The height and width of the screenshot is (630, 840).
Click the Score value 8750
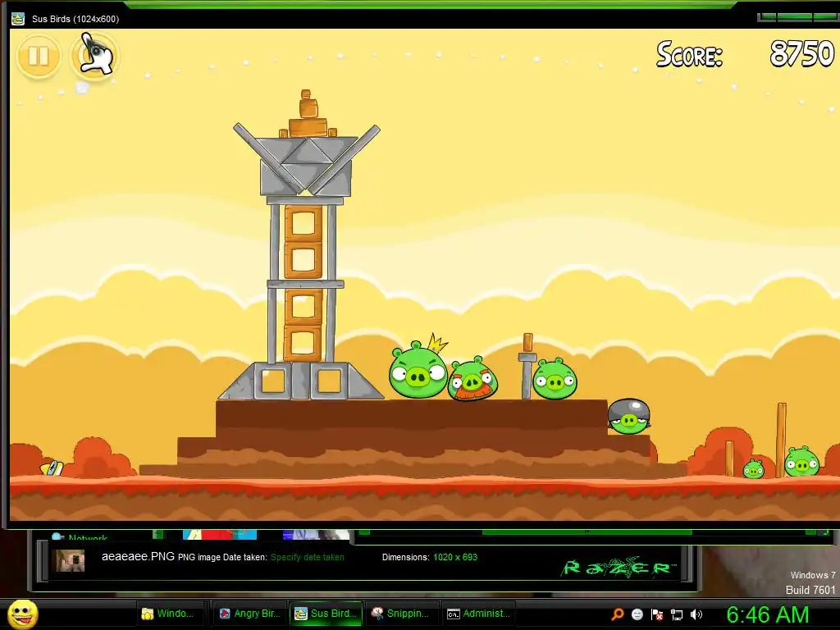tap(802, 53)
